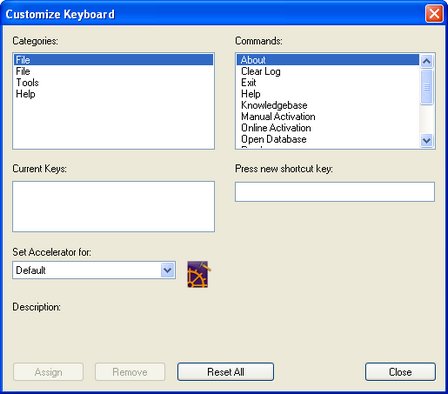This screenshot has width=448, height=394.
Task: Select the Tools category
Action: point(113,82)
